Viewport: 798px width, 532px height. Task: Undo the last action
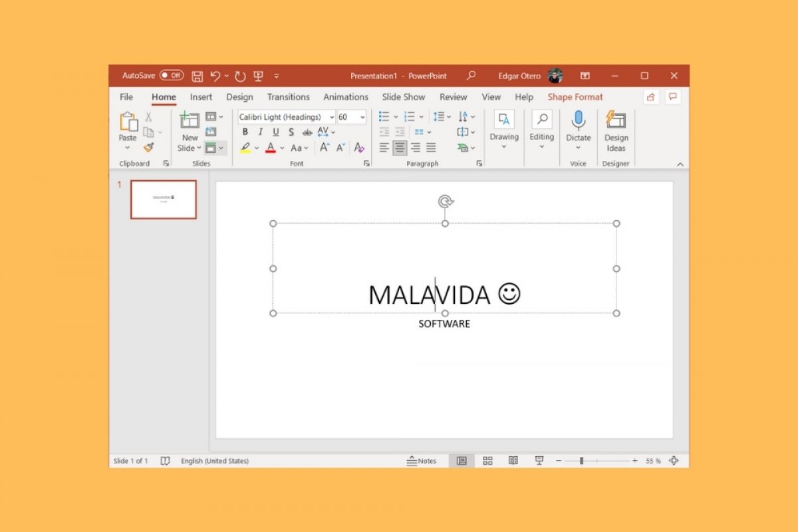(x=215, y=76)
